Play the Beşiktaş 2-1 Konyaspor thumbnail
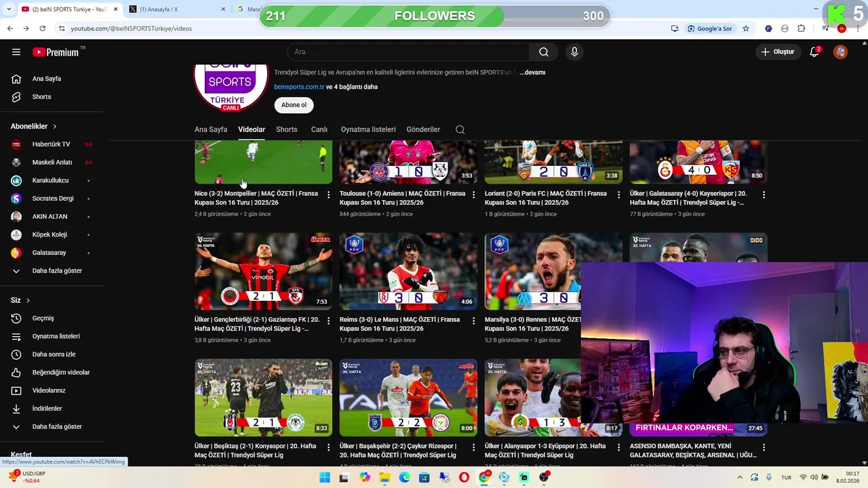This screenshot has width=868, height=488. tap(263, 397)
